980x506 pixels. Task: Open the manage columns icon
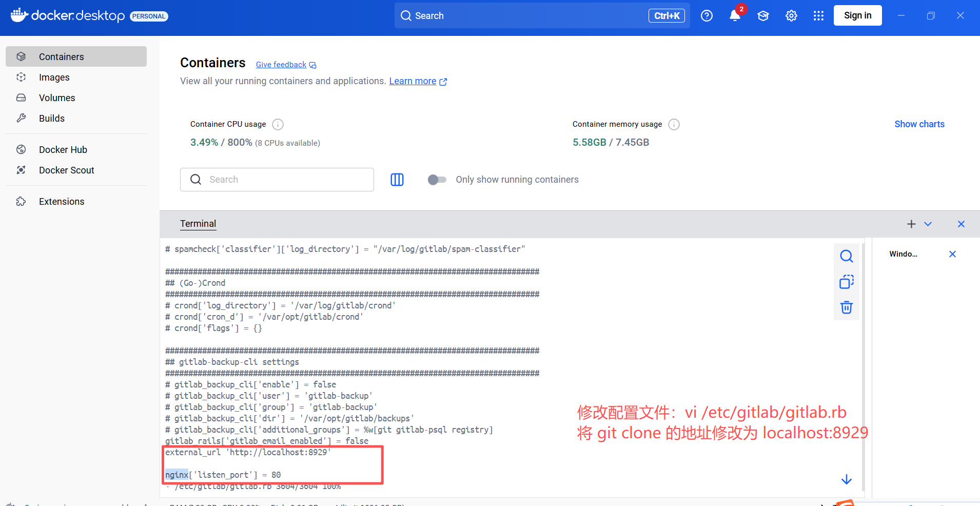[397, 180]
